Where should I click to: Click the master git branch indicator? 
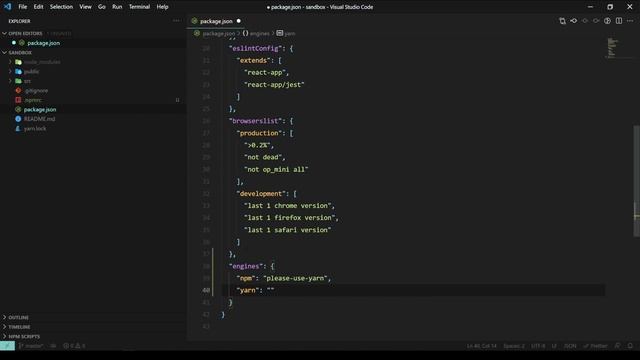pos(31,346)
